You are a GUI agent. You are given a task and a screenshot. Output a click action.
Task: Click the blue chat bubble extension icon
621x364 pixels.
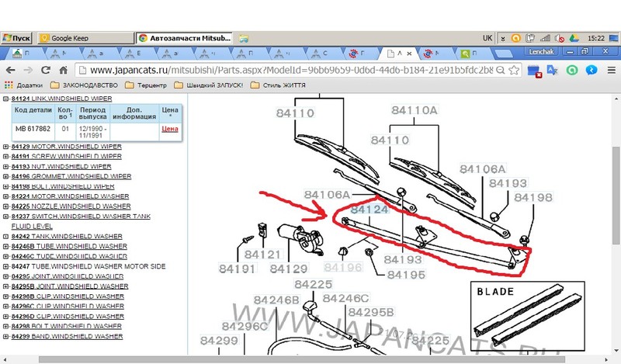pyautogui.click(x=592, y=70)
